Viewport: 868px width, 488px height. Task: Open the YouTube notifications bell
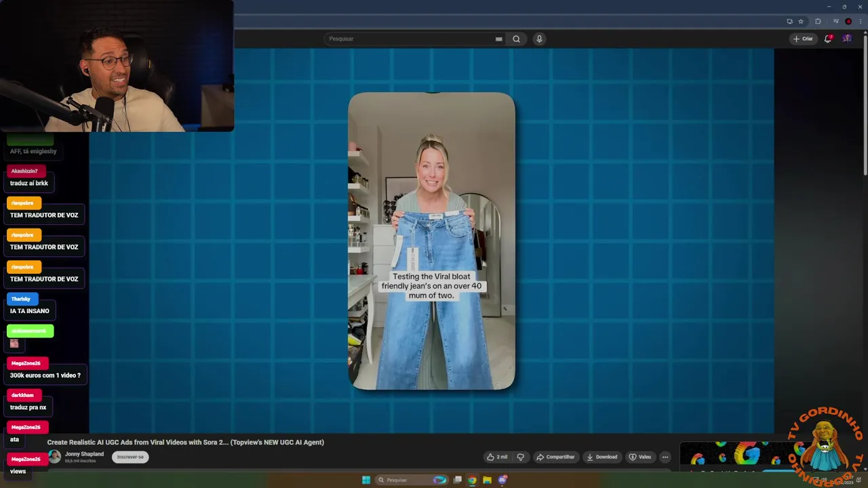(827, 39)
